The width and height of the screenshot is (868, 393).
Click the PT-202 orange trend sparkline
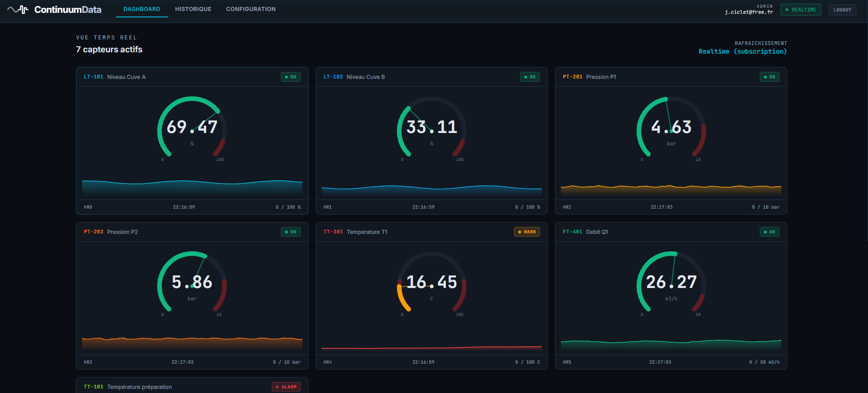click(x=192, y=344)
